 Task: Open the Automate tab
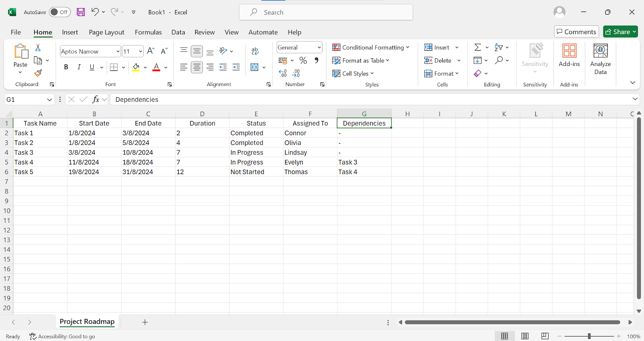pos(263,32)
